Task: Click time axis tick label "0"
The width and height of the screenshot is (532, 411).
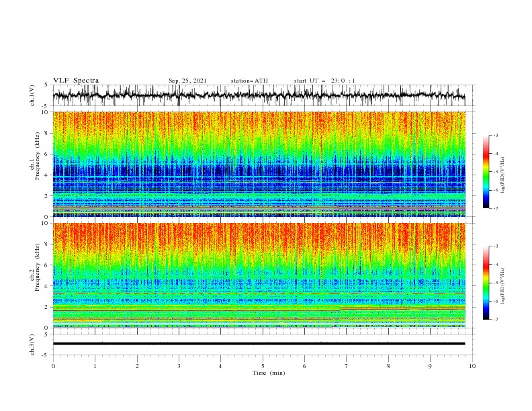Action: (x=53, y=366)
